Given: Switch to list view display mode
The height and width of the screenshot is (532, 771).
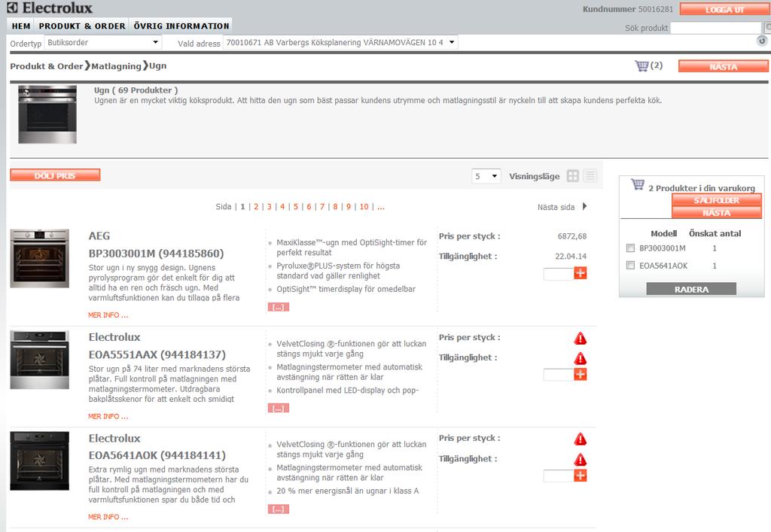Looking at the screenshot, I should tap(590, 176).
